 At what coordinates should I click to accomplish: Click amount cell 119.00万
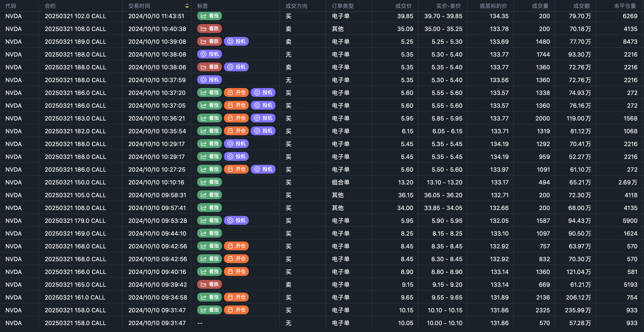tap(579, 118)
